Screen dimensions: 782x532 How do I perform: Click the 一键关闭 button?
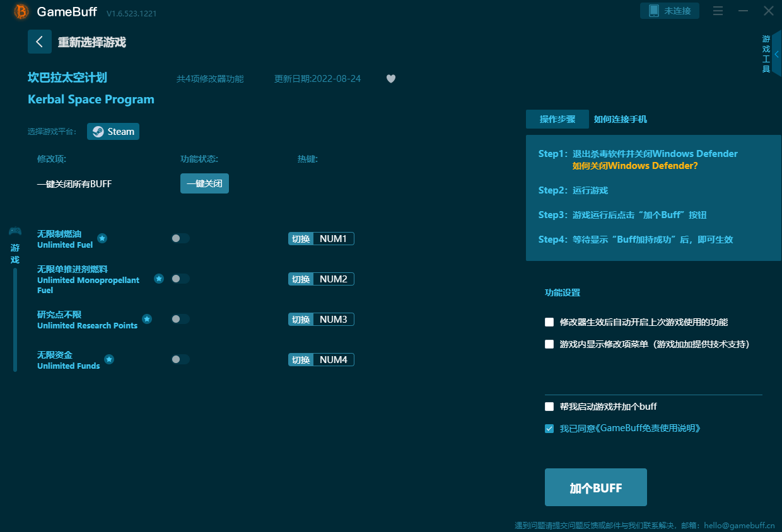tap(204, 183)
